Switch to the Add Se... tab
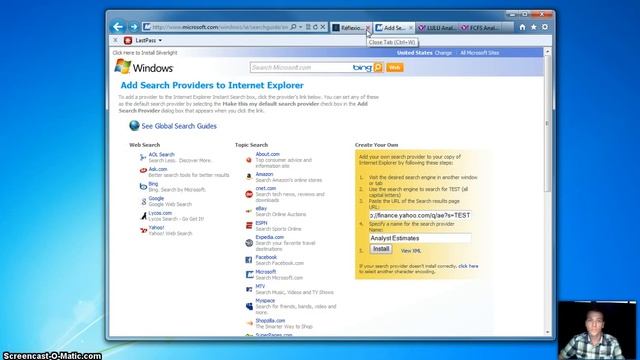This screenshot has height=360, width=640. click(391, 28)
